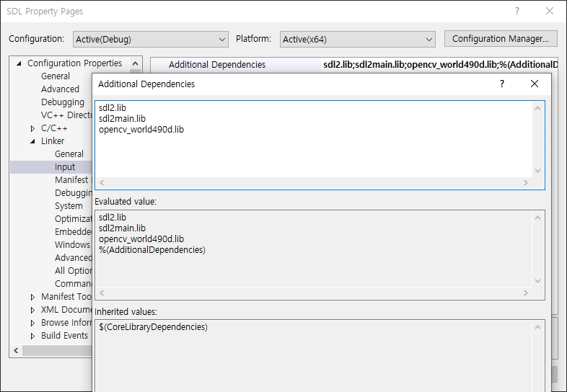Viewport: 567px width, 392px height.
Task: Select All Options under Linker
Action: tap(74, 271)
